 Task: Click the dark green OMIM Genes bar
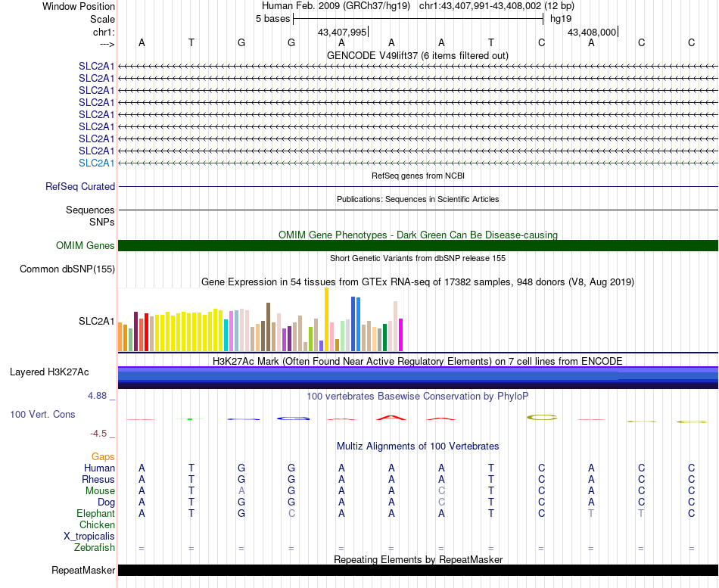(418, 245)
